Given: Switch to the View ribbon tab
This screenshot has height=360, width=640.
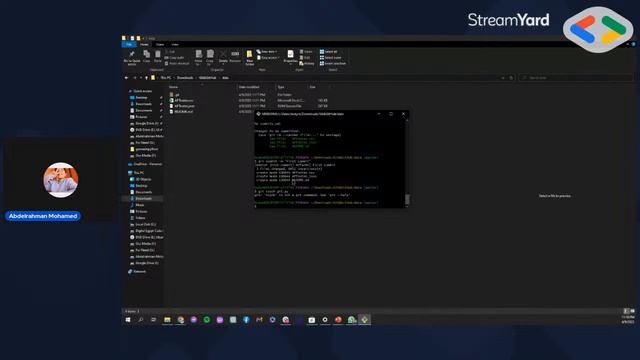Looking at the screenshot, I should [175, 44].
